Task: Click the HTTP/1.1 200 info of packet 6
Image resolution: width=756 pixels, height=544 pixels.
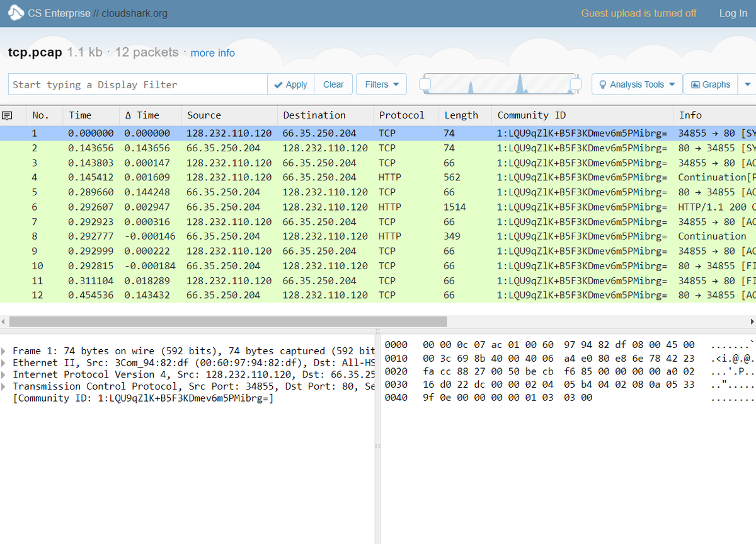Action: tap(717, 207)
